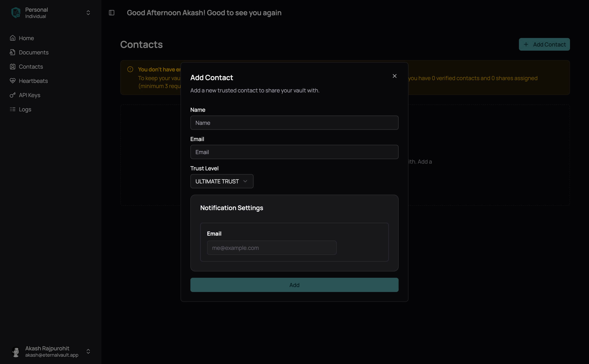Click Akash Rajpurohit avatar image
589x364 pixels.
coord(16,351)
